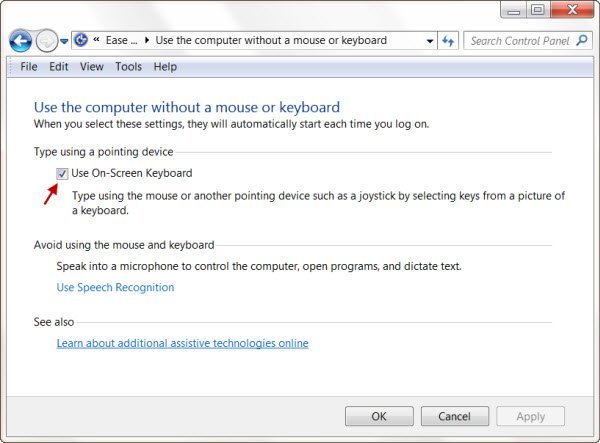
Task: Maximize the Control Panel window
Action: click(x=538, y=10)
